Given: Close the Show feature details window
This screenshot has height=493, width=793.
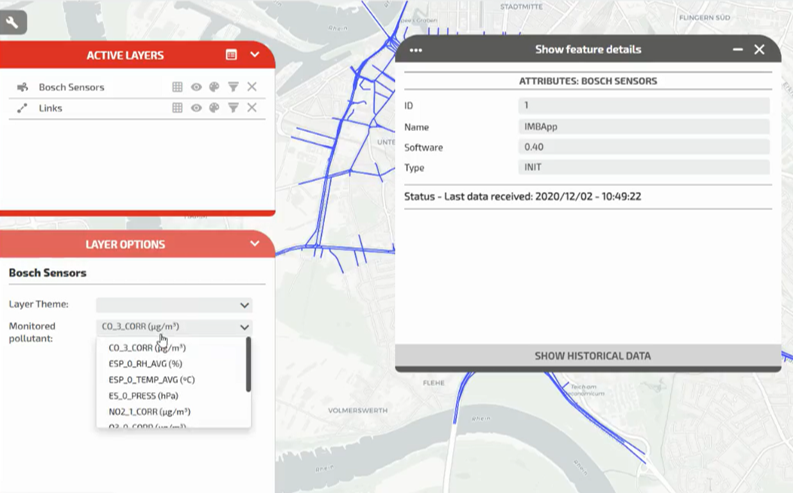Looking at the screenshot, I should 759,50.
